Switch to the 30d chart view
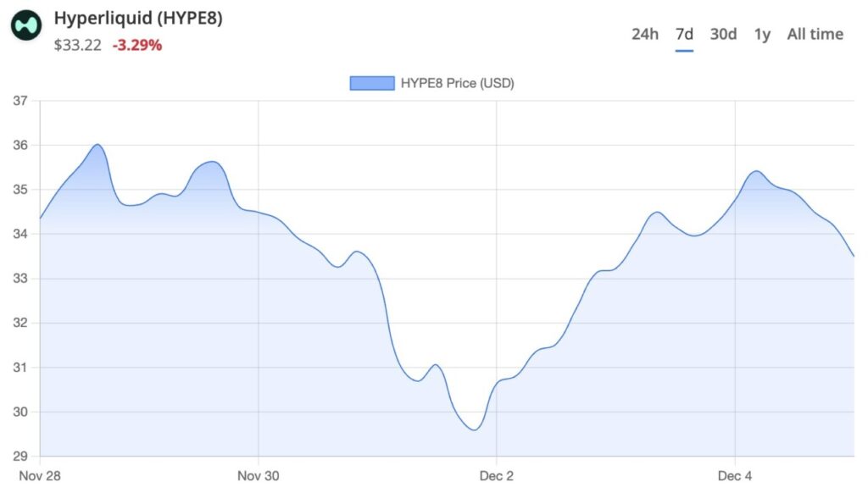The height and width of the screenshot is (493, 868). [722, 34]
